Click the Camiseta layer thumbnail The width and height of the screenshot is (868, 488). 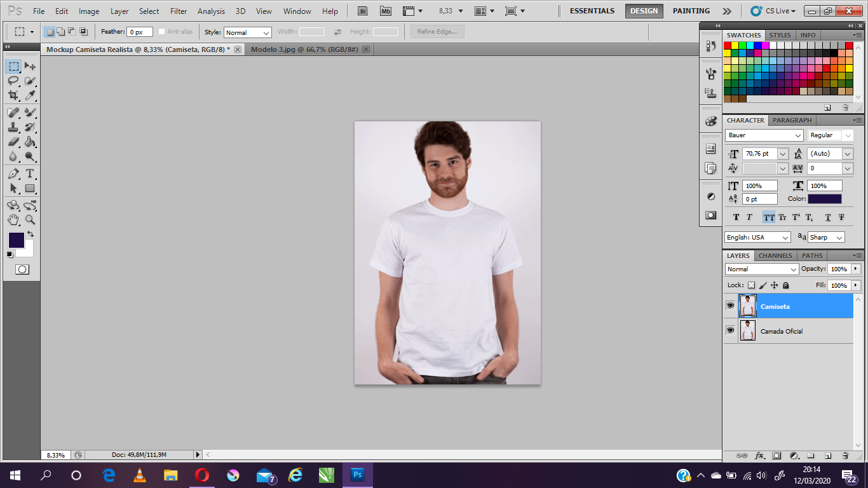[748, 306]
